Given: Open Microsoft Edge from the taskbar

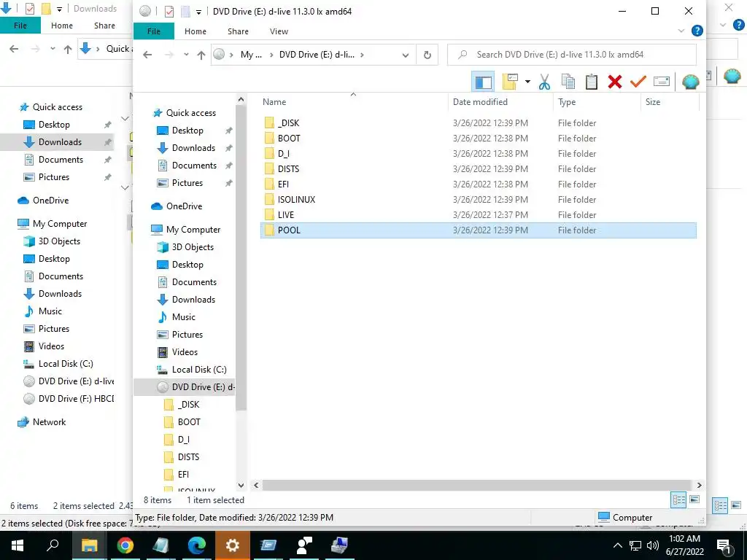Looking at the screenshot, I should (x=196, y=545).
